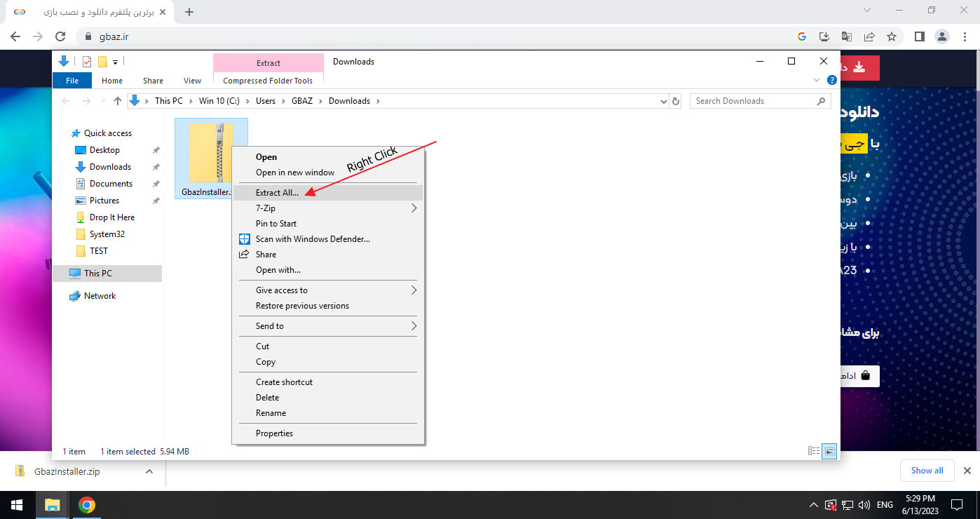The image size is (980, 519).
Task: Click the Chrome bookmark star icon
Action: [892, 36]
